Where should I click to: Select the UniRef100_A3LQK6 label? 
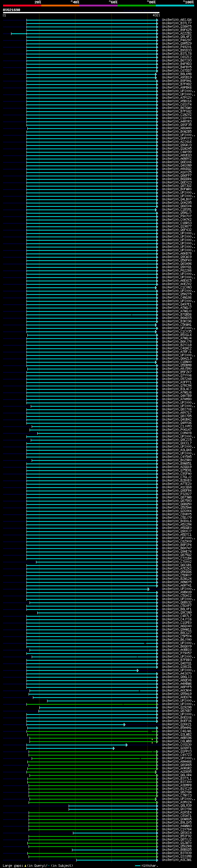click(177, 450)
